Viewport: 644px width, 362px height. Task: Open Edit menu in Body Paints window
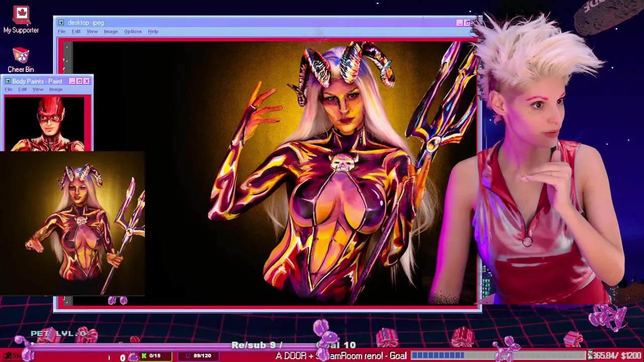[23, 89]
